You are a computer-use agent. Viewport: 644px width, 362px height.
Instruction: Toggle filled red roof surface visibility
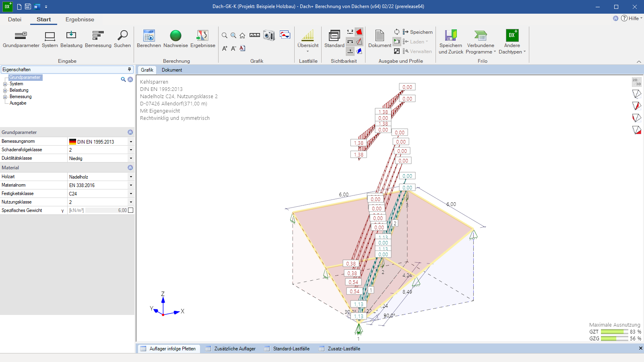tap(359, 32)
